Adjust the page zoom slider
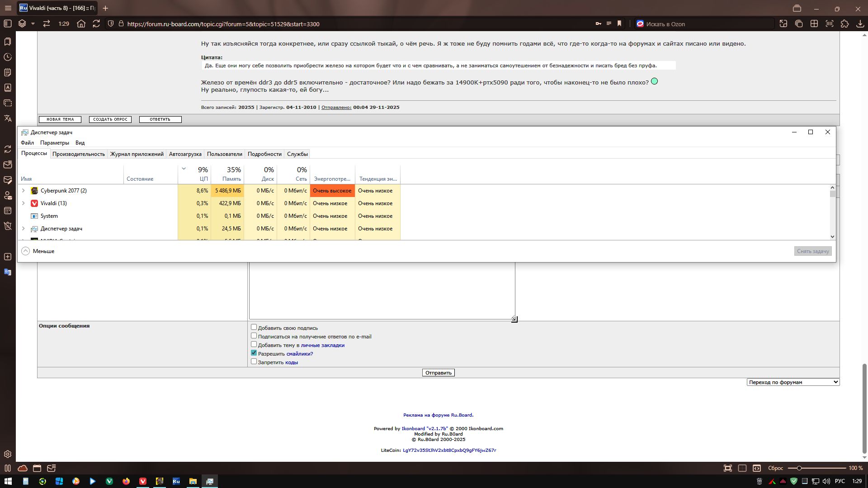 point(799,468)
